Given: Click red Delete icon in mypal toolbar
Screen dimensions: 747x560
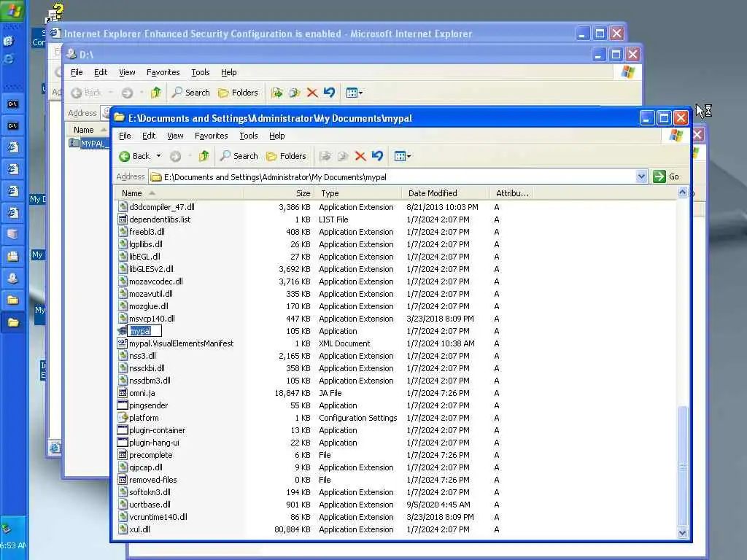Looking at the screenshot, I should tap(360, 156).
